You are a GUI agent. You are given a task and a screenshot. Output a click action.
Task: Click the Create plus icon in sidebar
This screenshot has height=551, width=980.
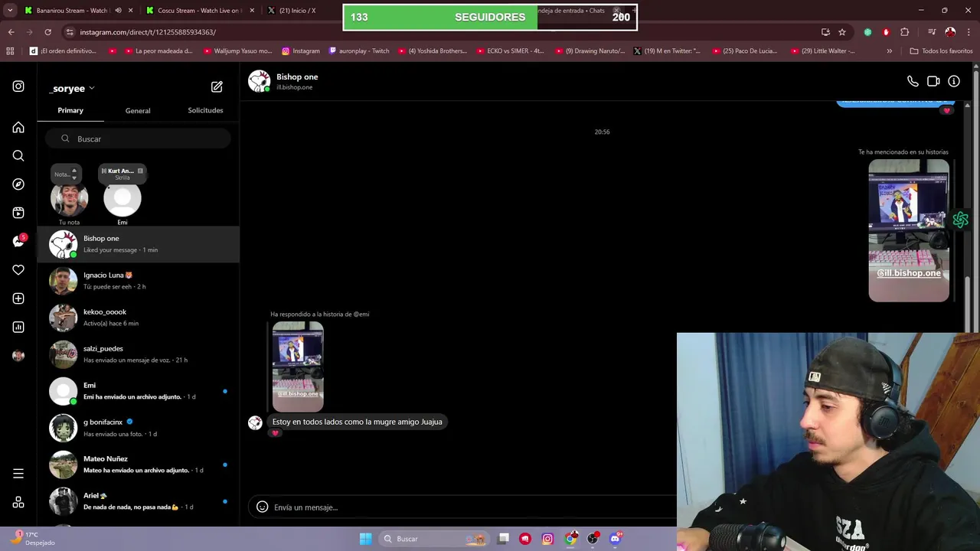click(18, 298)
